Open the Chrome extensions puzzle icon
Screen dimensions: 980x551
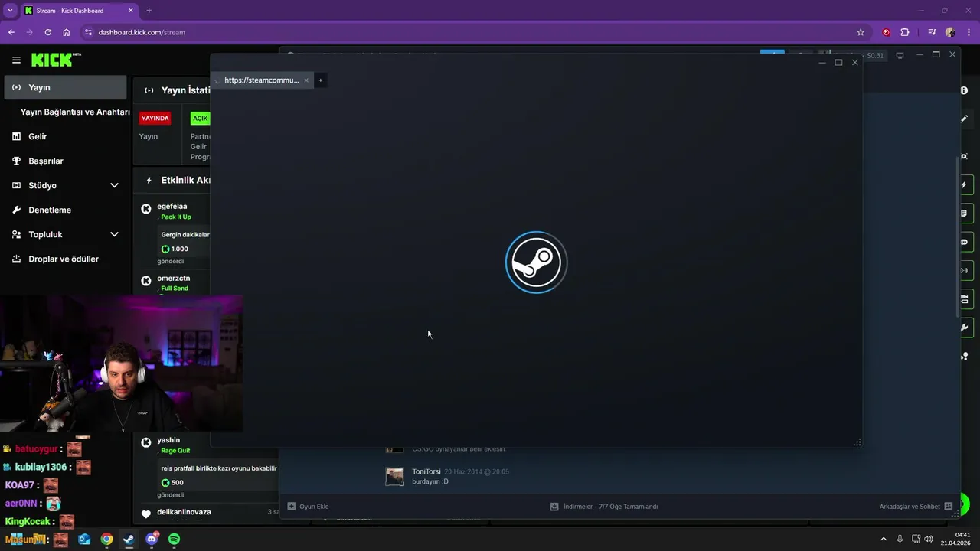905,32
